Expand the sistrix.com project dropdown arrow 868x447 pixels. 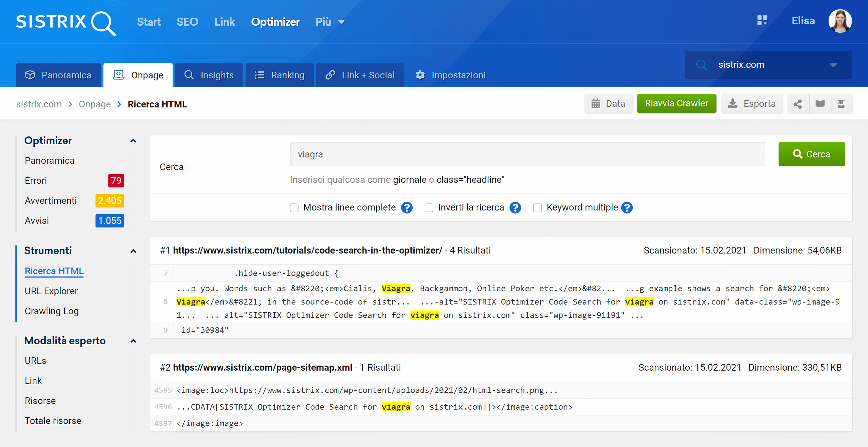point(833,65)
